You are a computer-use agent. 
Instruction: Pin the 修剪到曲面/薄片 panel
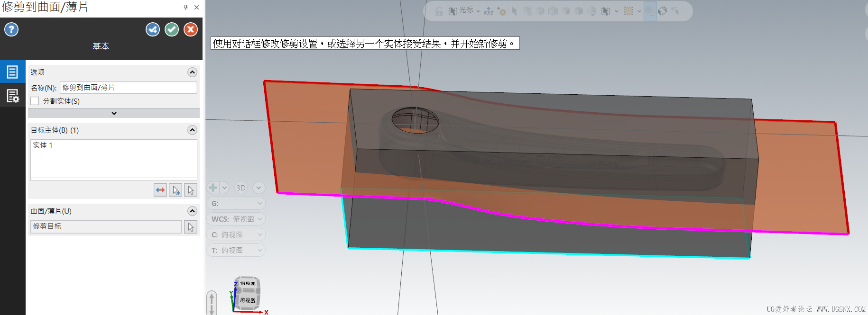[185, 7]
